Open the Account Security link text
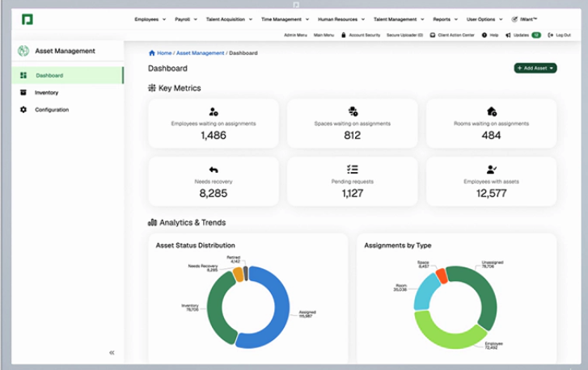 point(365,35)
